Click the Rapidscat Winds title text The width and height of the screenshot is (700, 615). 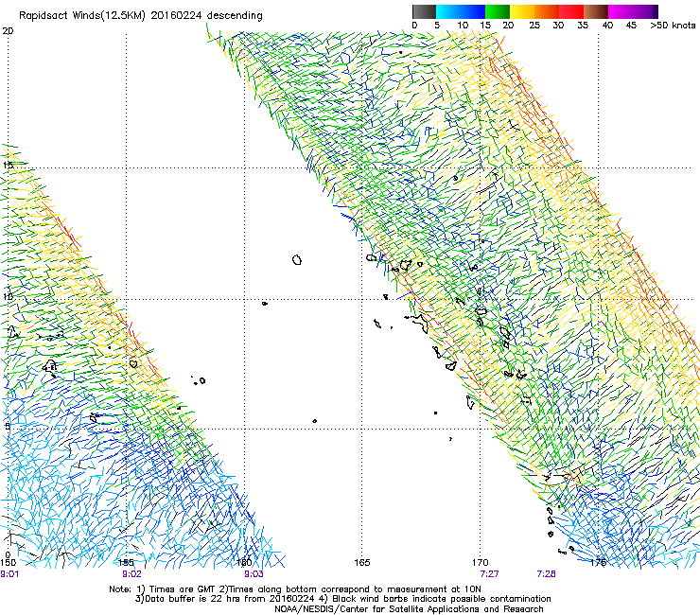[141, 15]
